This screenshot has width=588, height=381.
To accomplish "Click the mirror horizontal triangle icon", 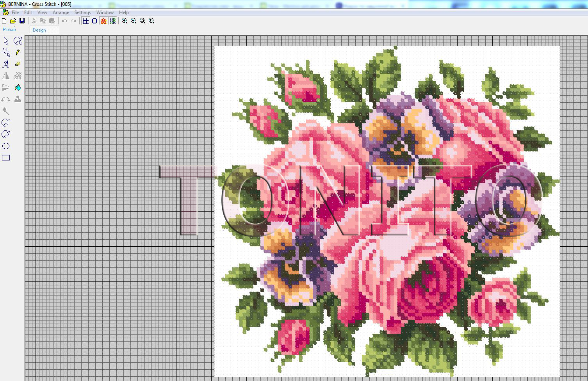I will tap(6, 76).
